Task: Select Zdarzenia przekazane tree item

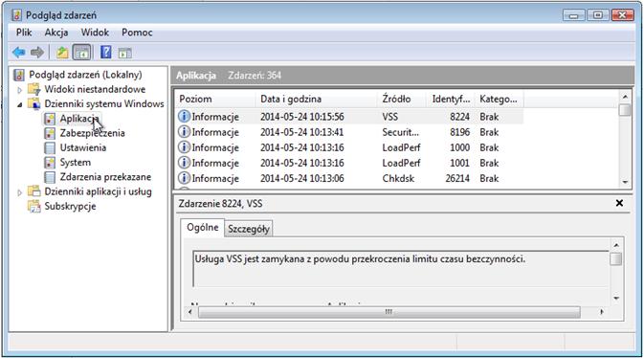Action: click(x=105, y=177)
